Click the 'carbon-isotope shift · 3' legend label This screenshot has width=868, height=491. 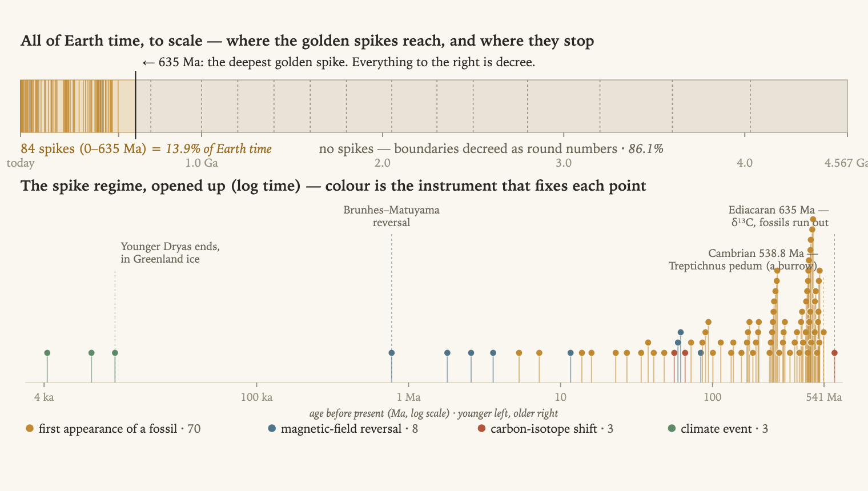[552, 429]
